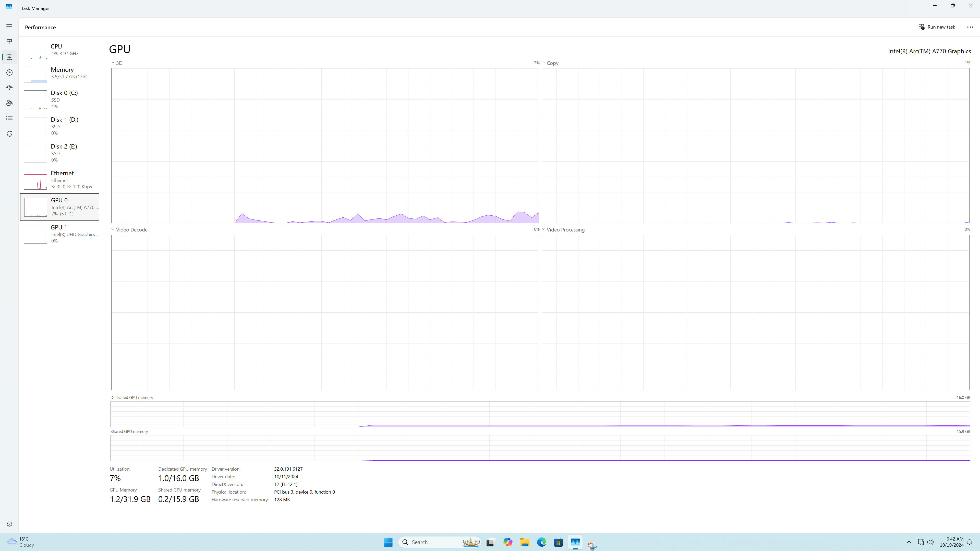Select the CPU performance entry

pyautogui.click(x=60, y=51)
